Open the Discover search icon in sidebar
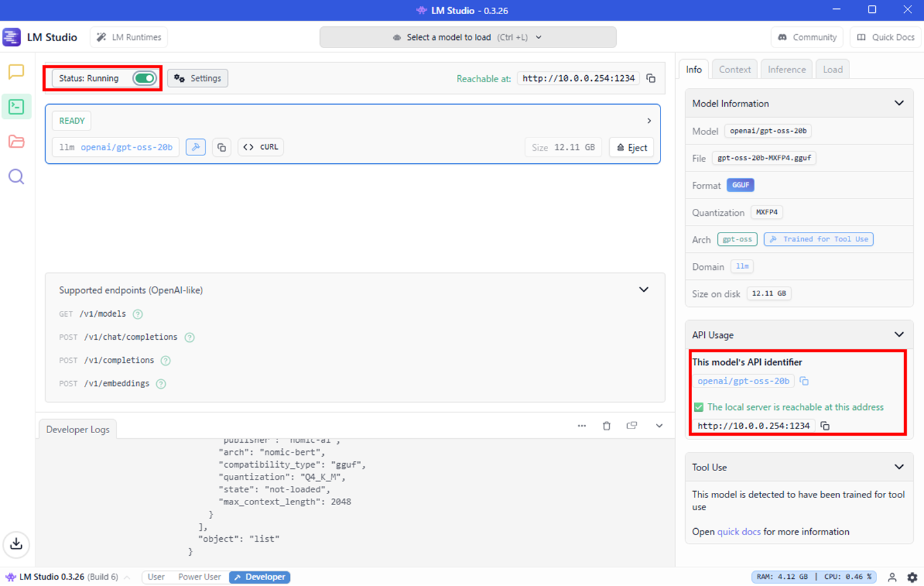This screenshot has width=924, height=586. coord(16,177)
